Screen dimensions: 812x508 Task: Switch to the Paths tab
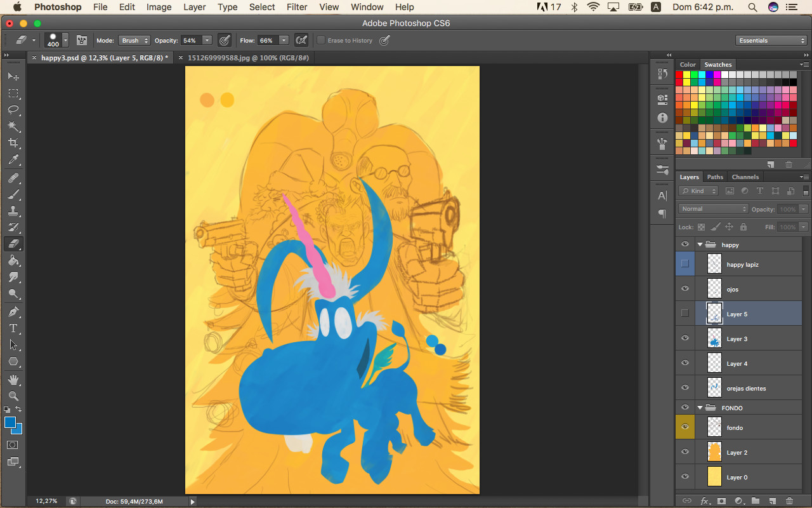715,177
